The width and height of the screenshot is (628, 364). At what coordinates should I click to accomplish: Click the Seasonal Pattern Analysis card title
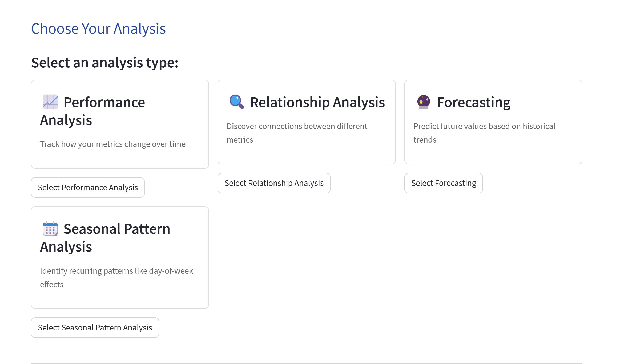click(x=116, y=229)
